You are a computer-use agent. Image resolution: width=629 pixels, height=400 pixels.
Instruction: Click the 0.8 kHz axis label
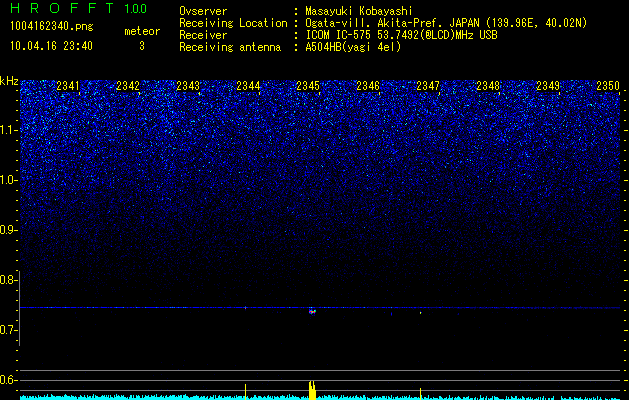point(7,280)
